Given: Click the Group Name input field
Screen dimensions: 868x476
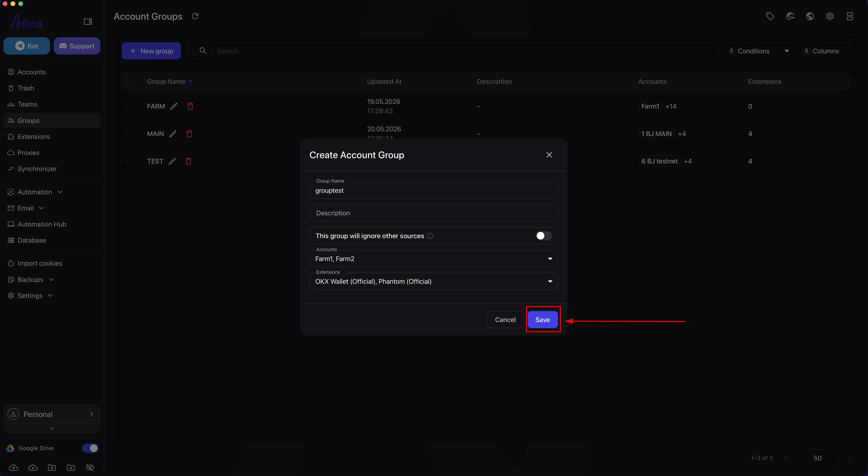Looking at the screenshot, I should (x=433, y=190).
